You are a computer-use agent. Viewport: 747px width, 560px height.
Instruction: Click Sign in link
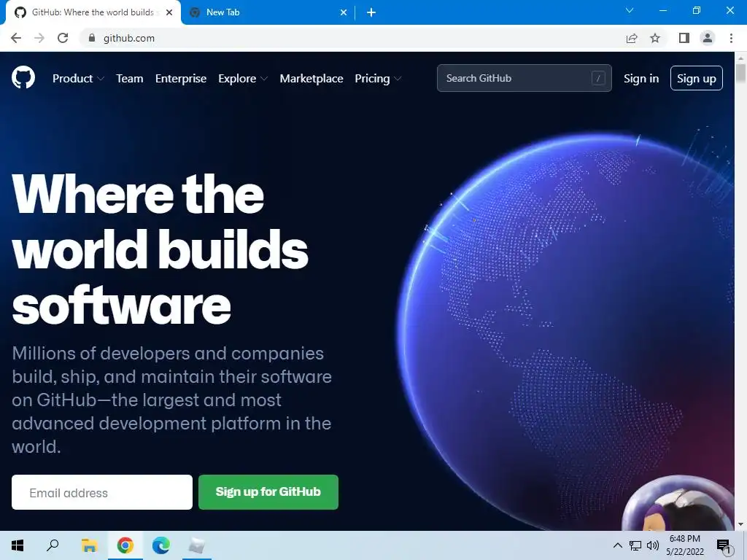tap(641, 79)
